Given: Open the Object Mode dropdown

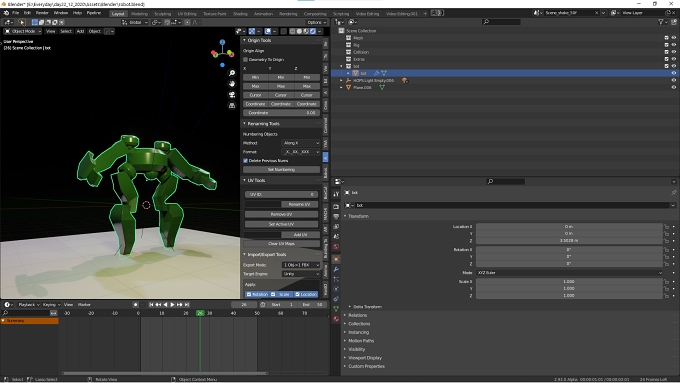Looking at the screenshot, I should (x=23, y=31).
